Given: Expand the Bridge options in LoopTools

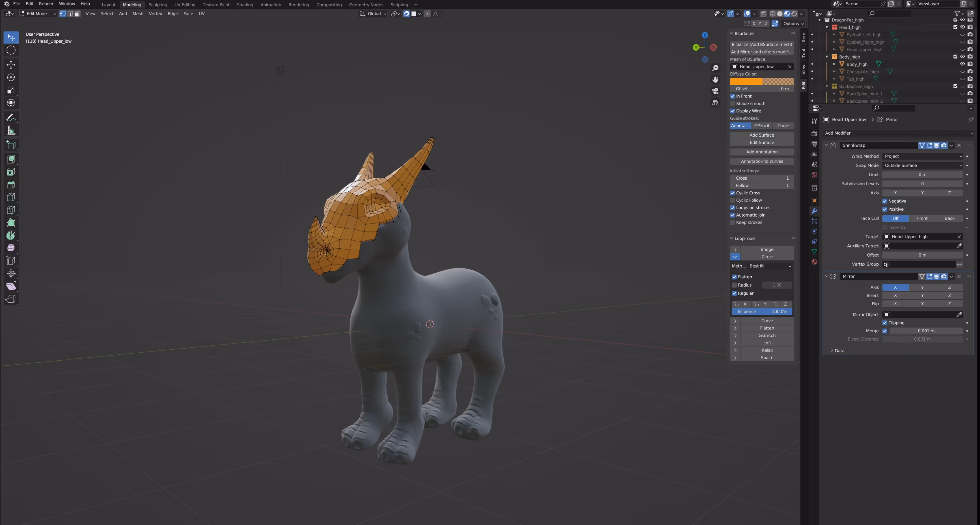Looking at the screenshot, I should [x=735, y=249].
